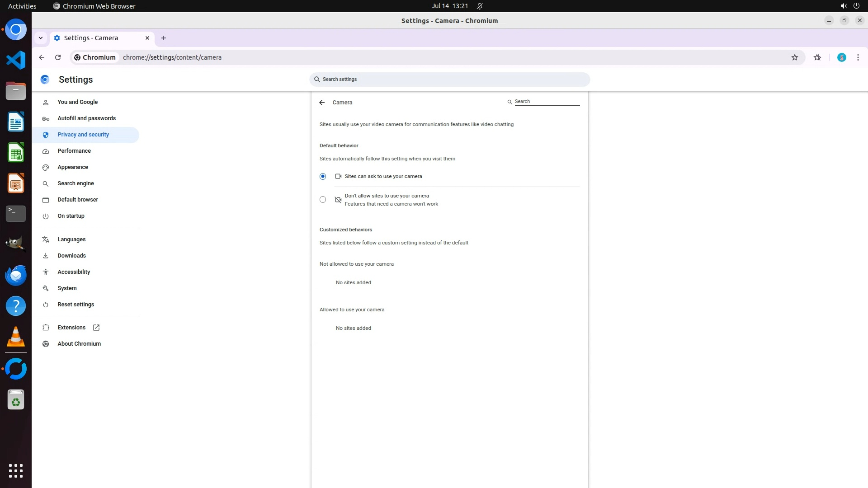Click the Search settings field
This screenshot has height=488, width=868.
(x=449, y=80)
